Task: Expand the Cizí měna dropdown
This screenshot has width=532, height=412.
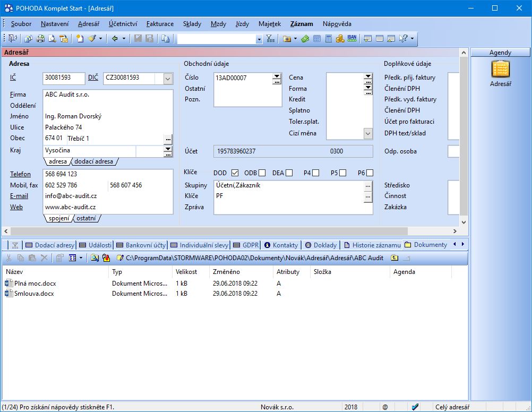Action: click(x=368, y=133)
